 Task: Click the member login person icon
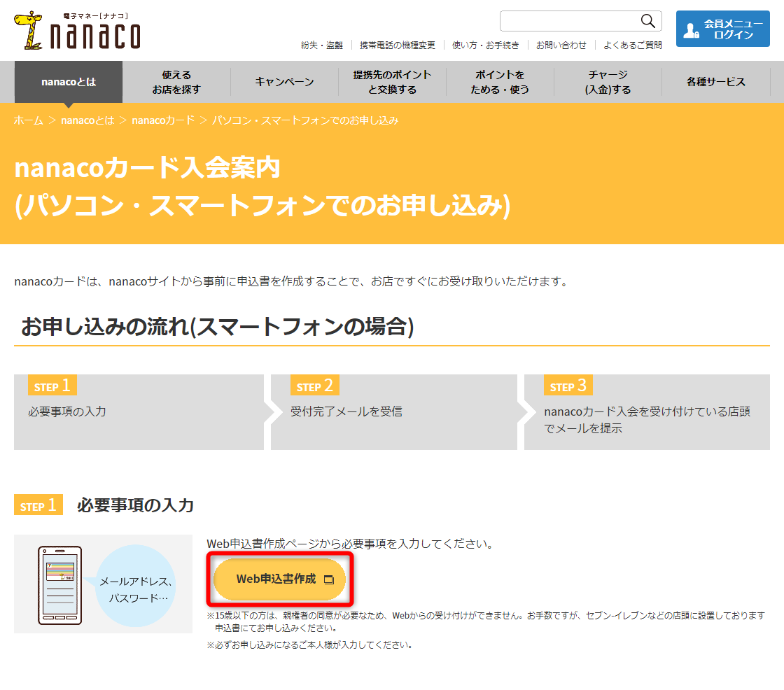(691, 31)
